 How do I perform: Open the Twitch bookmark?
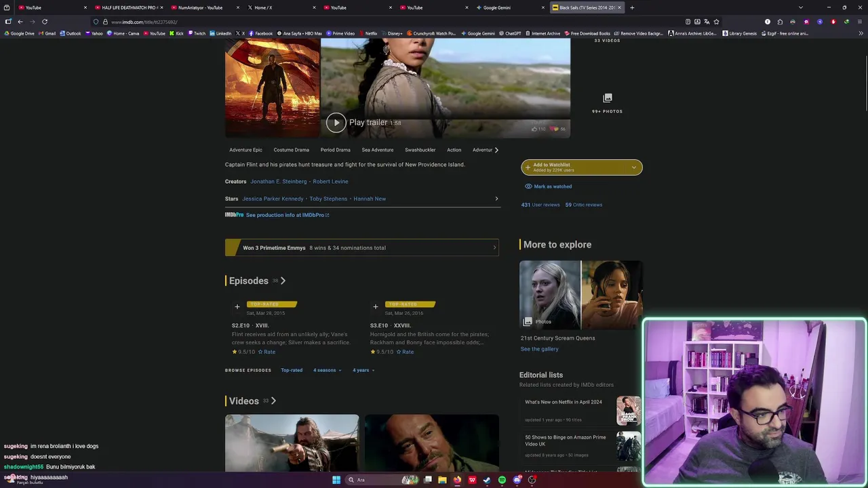[197, 33]
